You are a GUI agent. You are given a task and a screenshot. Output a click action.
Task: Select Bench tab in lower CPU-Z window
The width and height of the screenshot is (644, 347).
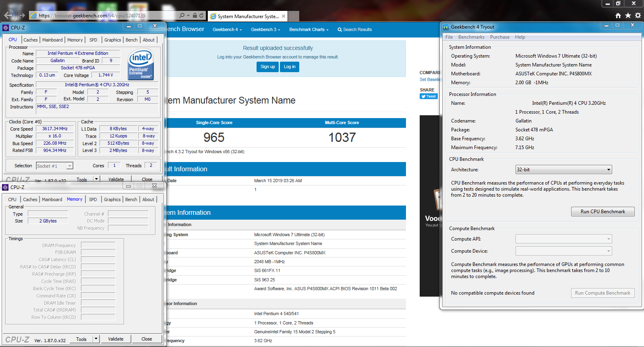(131, 199)
